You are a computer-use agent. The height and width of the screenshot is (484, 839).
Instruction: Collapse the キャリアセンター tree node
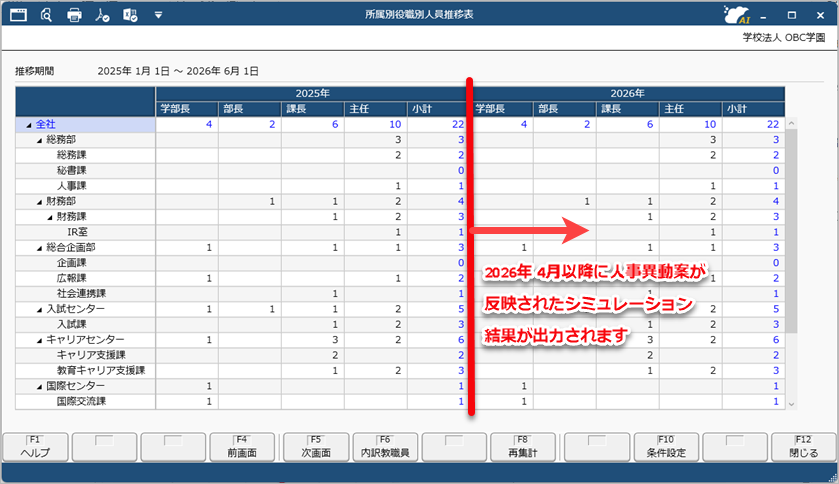tap(40, 341)
